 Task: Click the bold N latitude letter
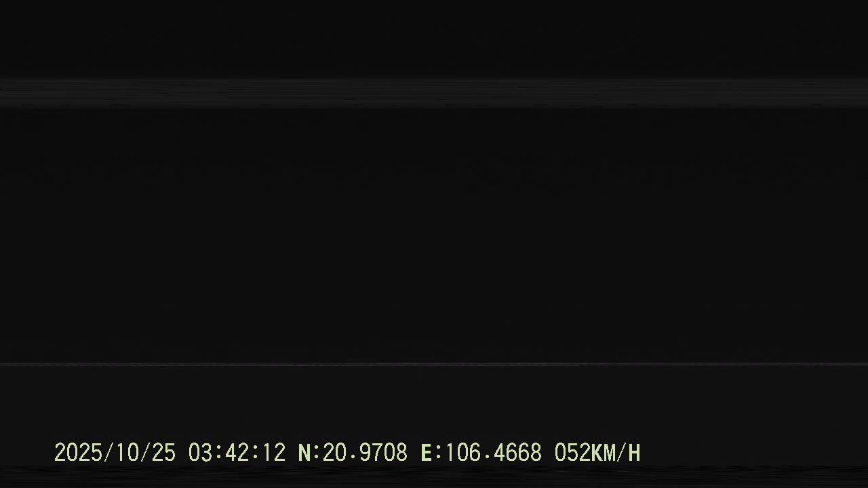304,453
